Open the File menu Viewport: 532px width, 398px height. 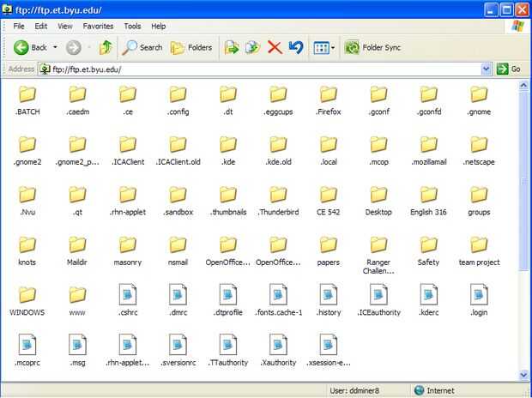click(x=19, y=26)
